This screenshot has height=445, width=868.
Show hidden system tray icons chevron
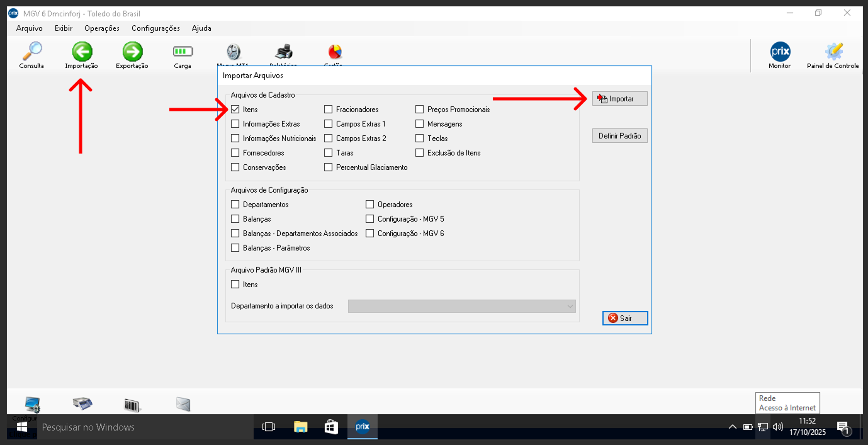(732, 427)
